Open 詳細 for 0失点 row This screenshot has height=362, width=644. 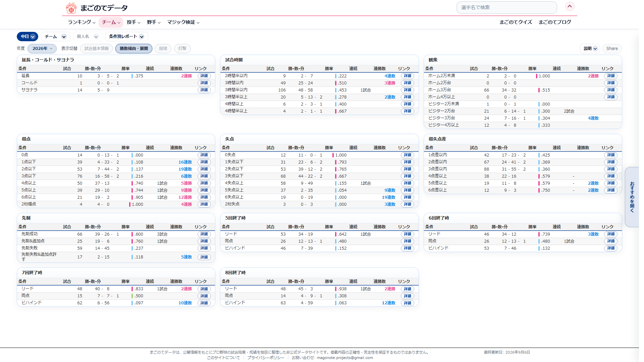[407, 155]
